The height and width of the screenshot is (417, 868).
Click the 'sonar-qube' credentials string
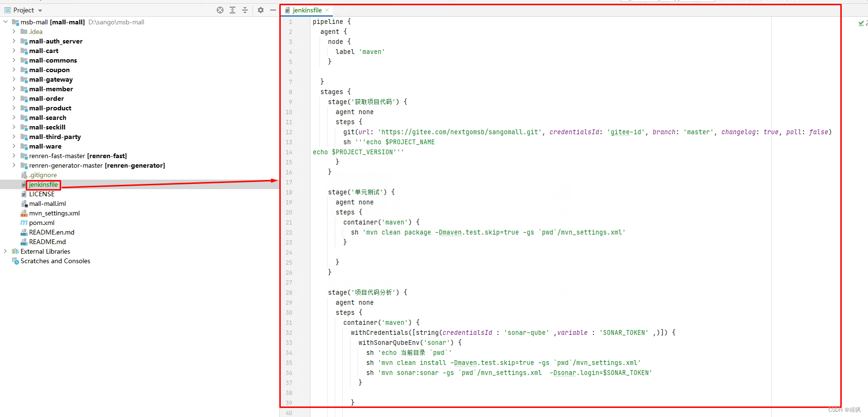(x=526, y=332)
